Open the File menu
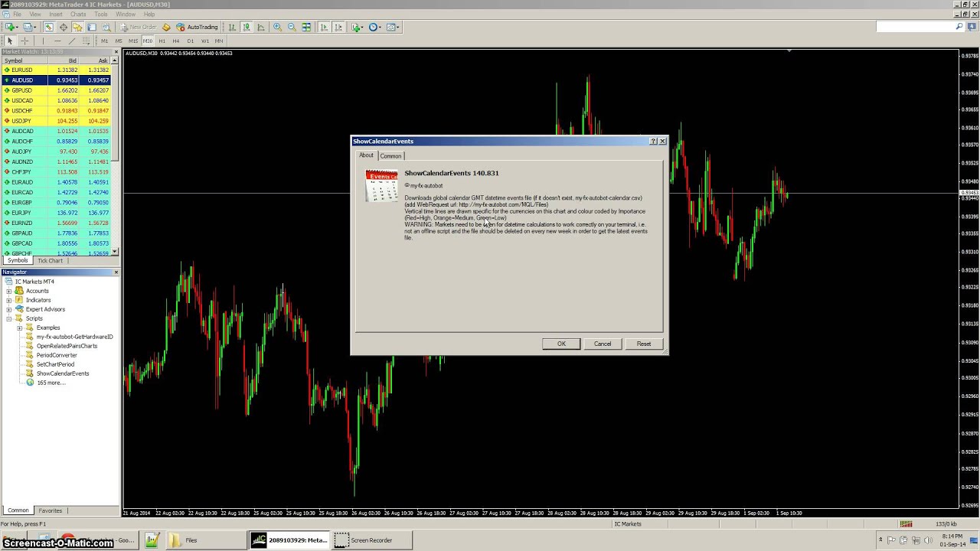Image resolution: width=980 pixels, height=551 pixels. [x=17, y=14]
